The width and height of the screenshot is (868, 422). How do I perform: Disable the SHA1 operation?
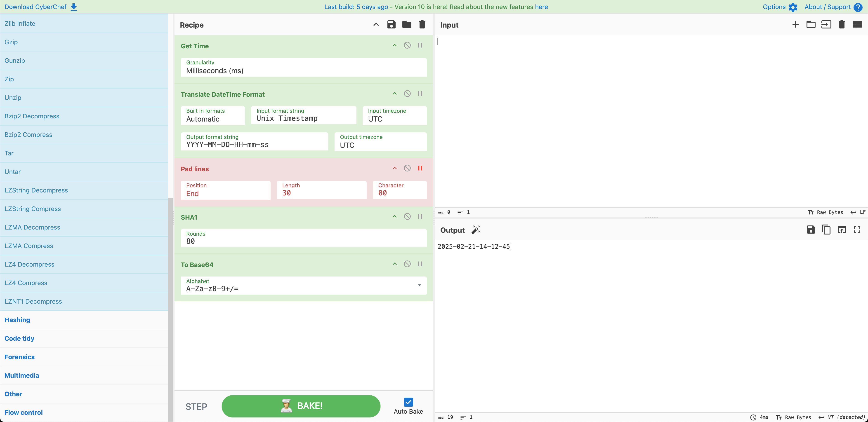[407, 217]
